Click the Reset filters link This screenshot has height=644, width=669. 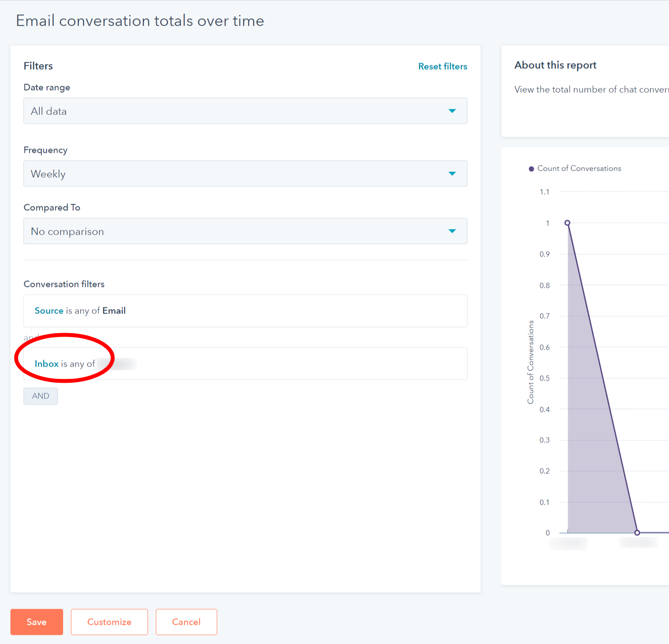click(442, 66)
